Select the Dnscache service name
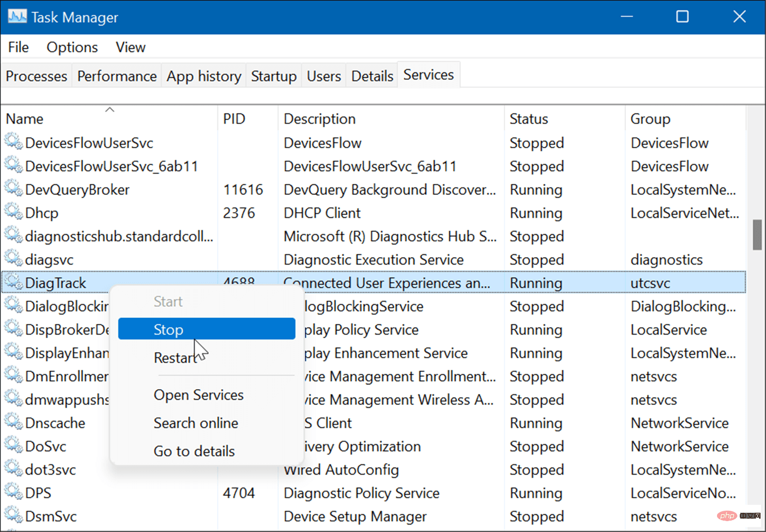Image resolution: width=766 pixels, height=532 pixels. 55,423
